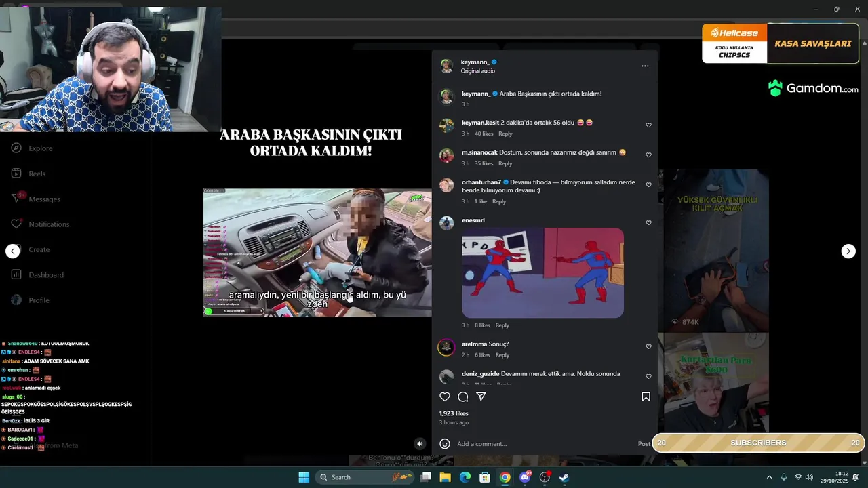Toggle the video mute speaker icon
Image resolution: width=868 pixels, height=488 pixels.
tap(420, 444)
